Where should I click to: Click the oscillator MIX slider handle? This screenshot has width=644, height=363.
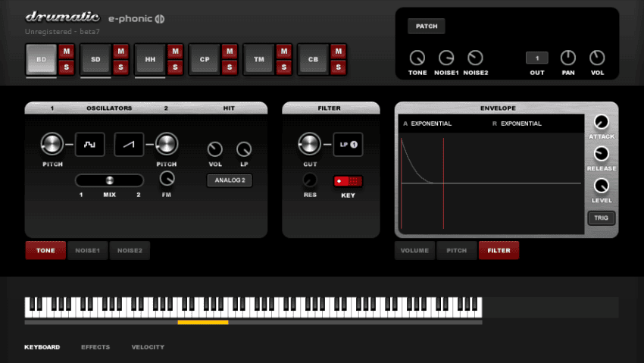(110, 180)
